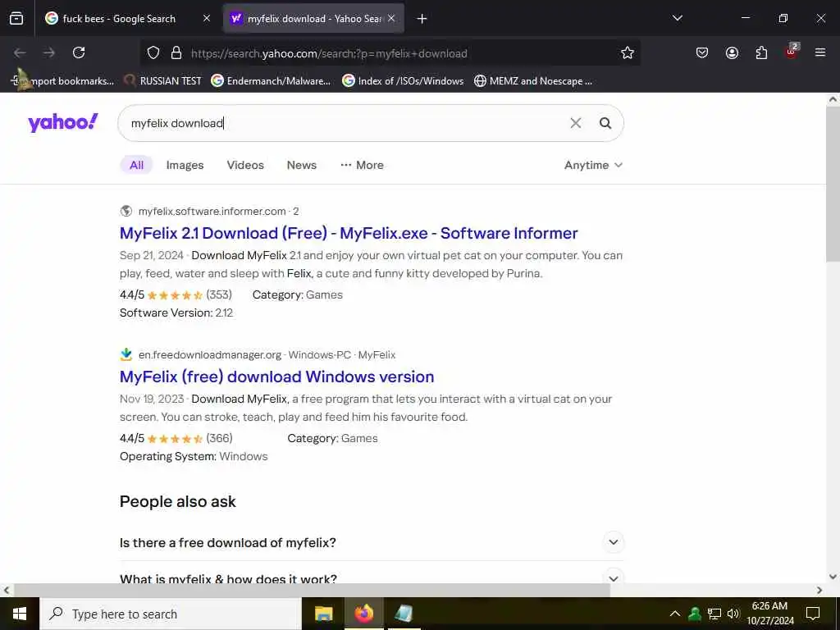
Task: Click myfelix.software.informer.com URL text
Action: (x=212, y=211)
